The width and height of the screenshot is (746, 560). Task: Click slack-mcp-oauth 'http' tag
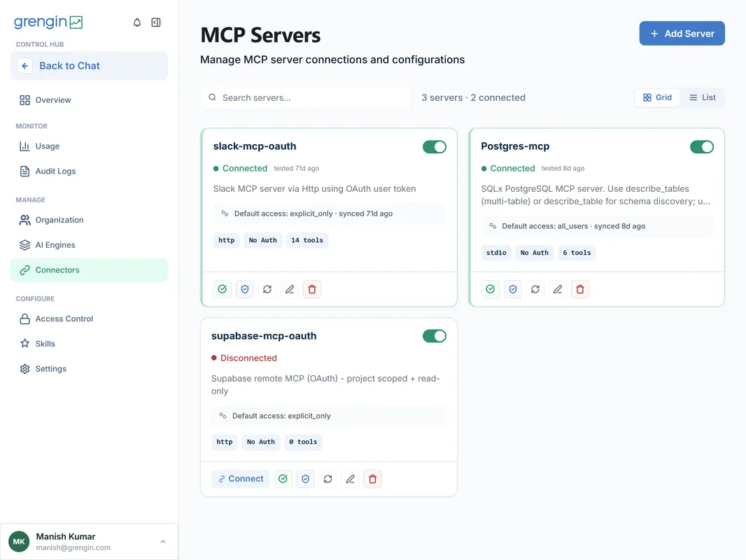click(x=227, y=240)
